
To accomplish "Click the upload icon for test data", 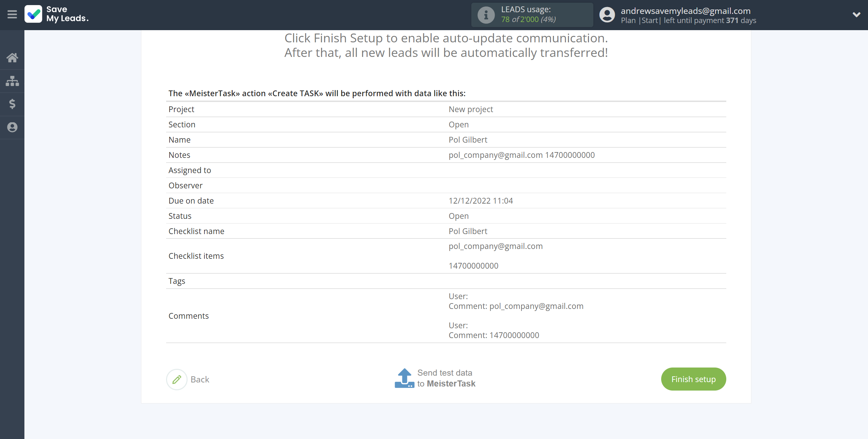I will 405,378.
